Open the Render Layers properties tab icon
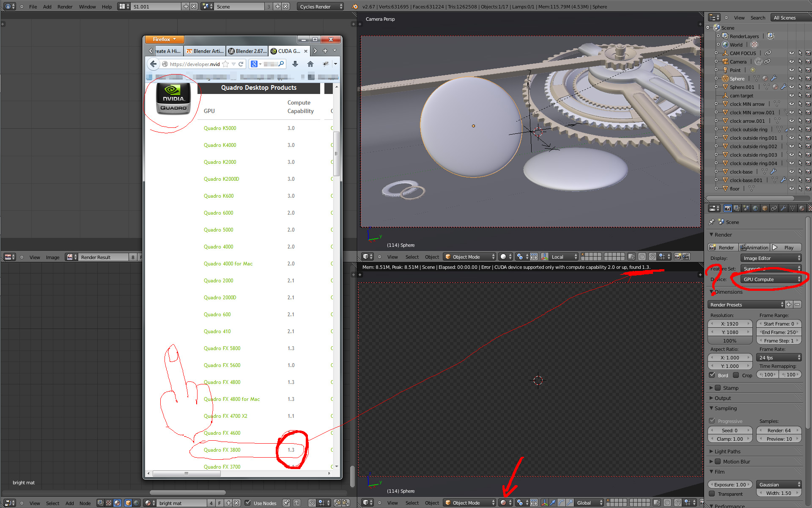The height and width of the screenshot is (508, 812). [x=737, y=208]
